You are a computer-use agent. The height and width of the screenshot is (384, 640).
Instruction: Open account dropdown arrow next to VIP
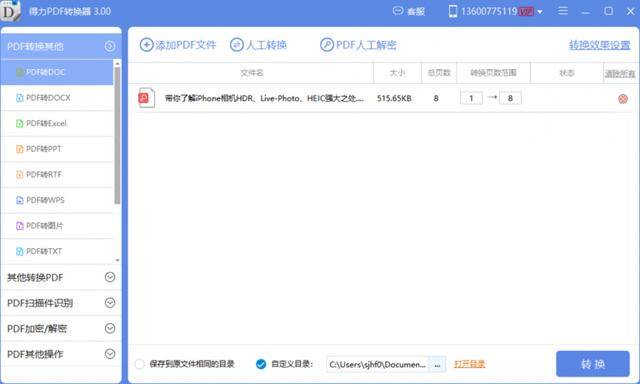(540, 12)
